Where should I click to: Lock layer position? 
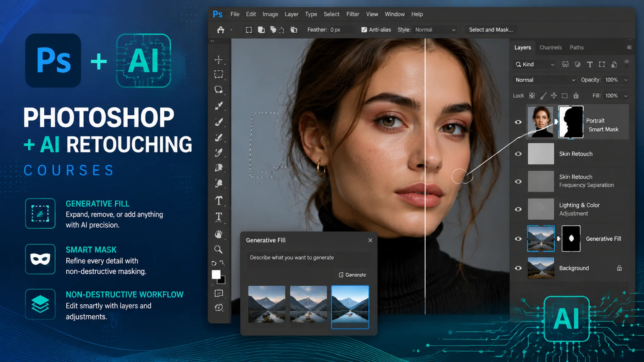554,96
